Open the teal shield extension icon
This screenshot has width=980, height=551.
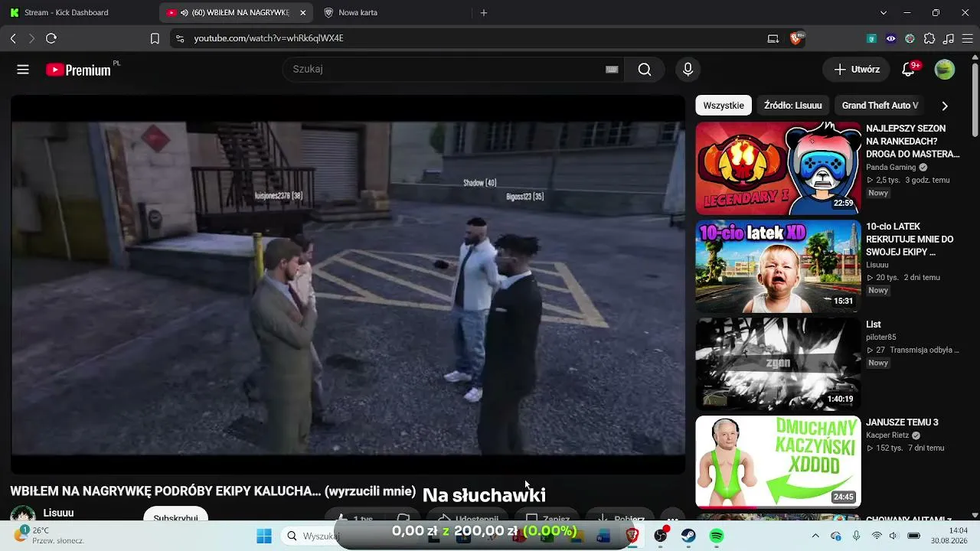871,38
